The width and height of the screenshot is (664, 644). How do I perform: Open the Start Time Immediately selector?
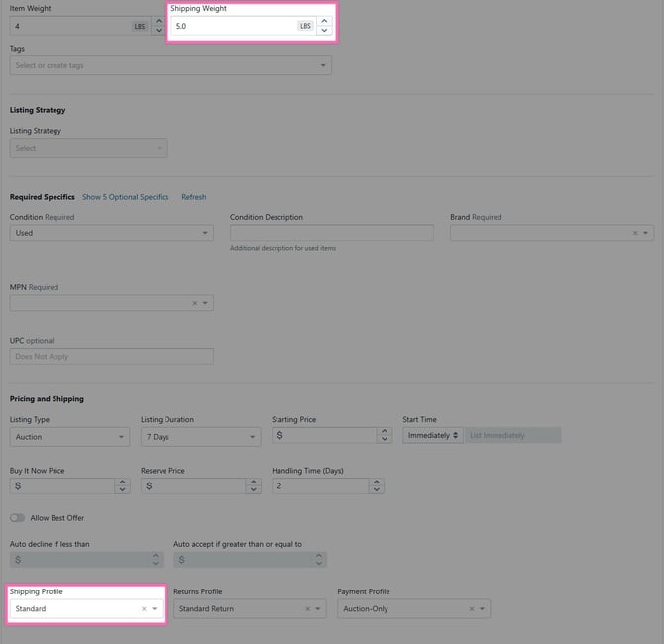coord(432,435)
